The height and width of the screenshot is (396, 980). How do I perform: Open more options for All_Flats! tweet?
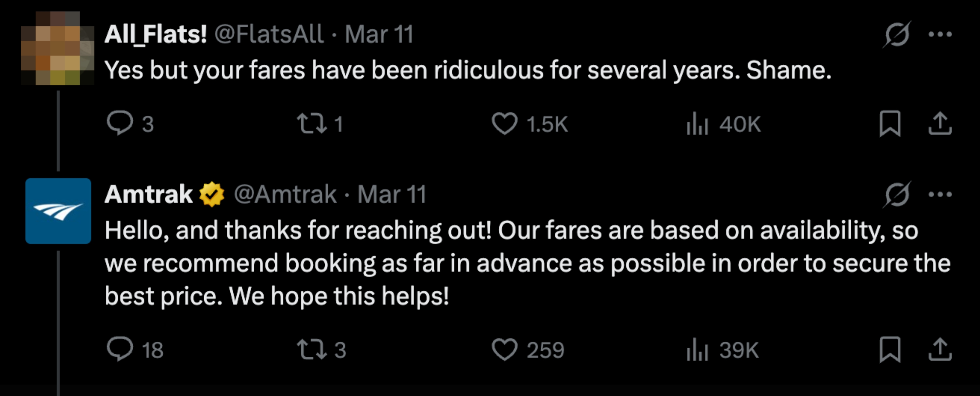(940, 34)
